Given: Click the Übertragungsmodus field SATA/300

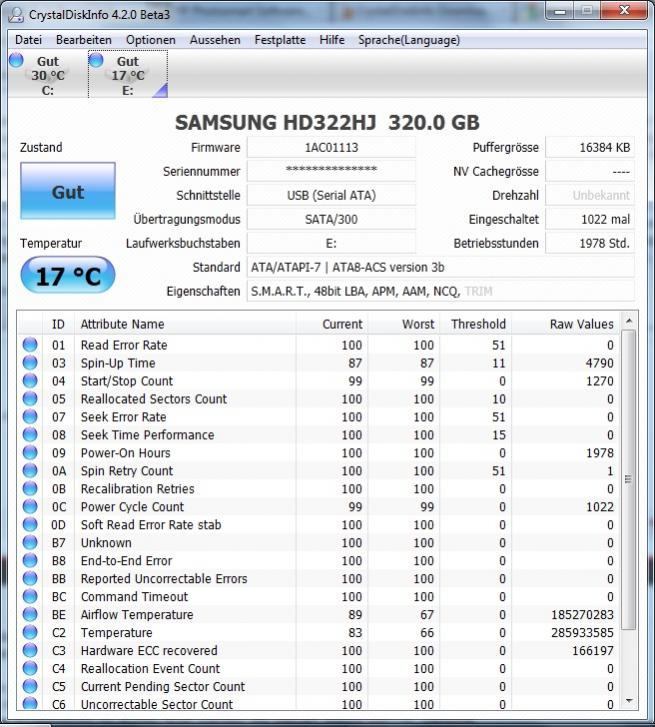Looking at the screenshot, I should (331, 219).
